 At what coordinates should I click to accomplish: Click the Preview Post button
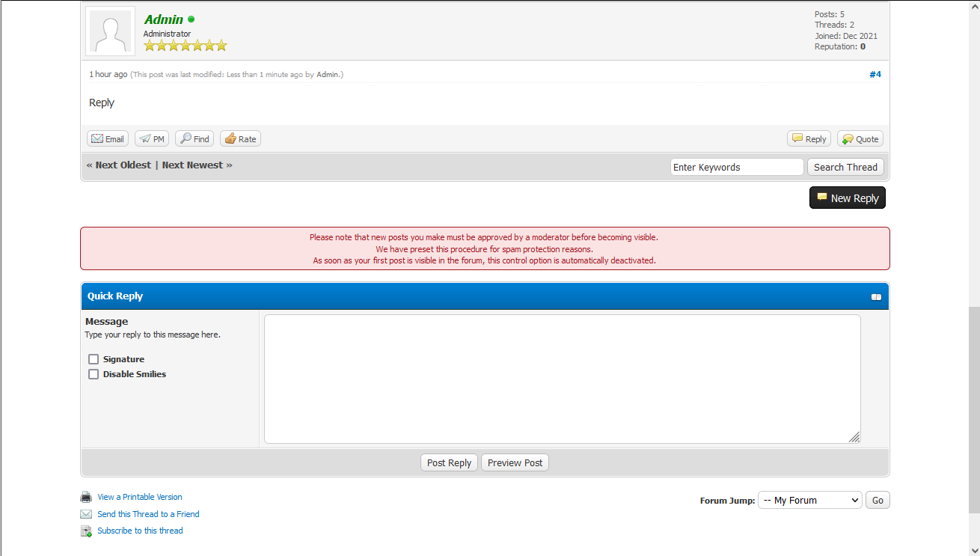(x=515, y=463)
